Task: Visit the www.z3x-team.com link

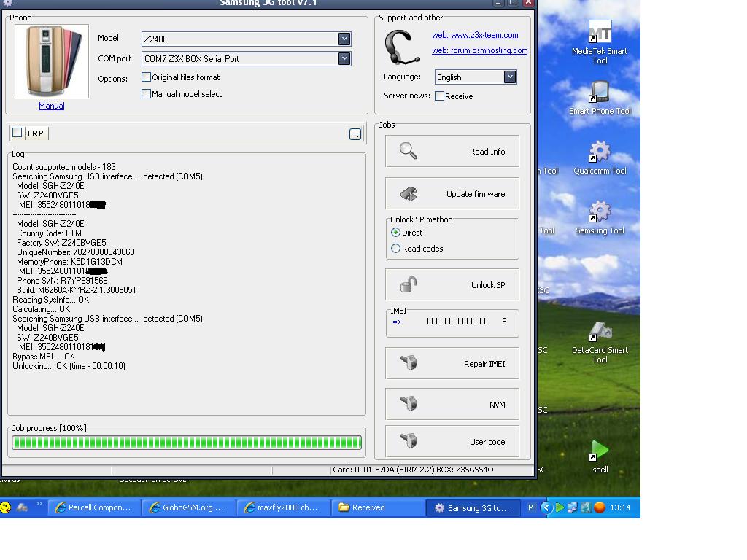Action: 475,35
